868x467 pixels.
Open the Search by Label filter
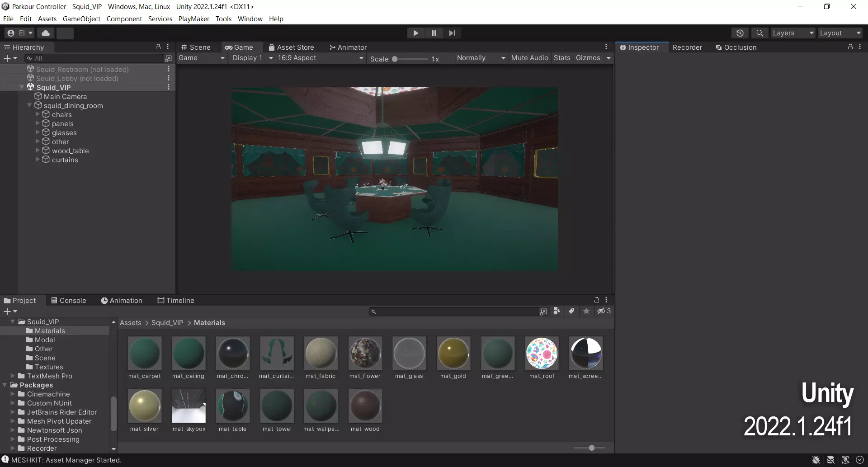click(571, 311)
